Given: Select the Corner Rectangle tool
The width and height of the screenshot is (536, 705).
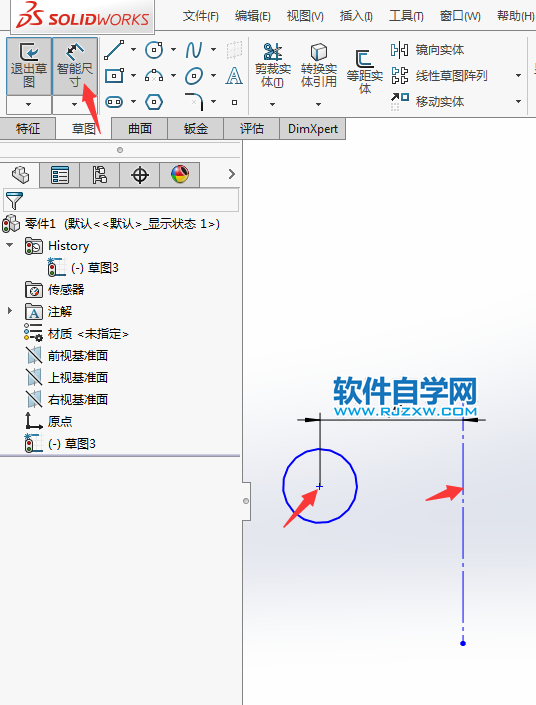Looking at the screenshot, I should click(114, 76).
